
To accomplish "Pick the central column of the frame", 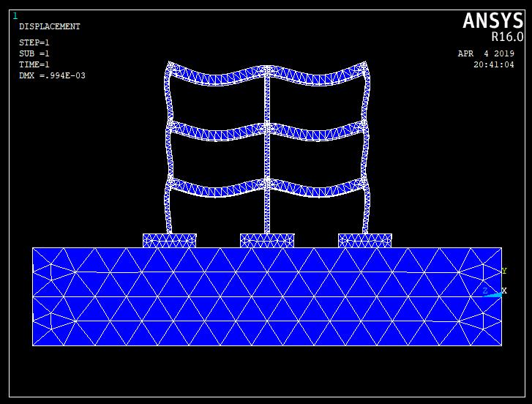I will (x=267, y=149).
